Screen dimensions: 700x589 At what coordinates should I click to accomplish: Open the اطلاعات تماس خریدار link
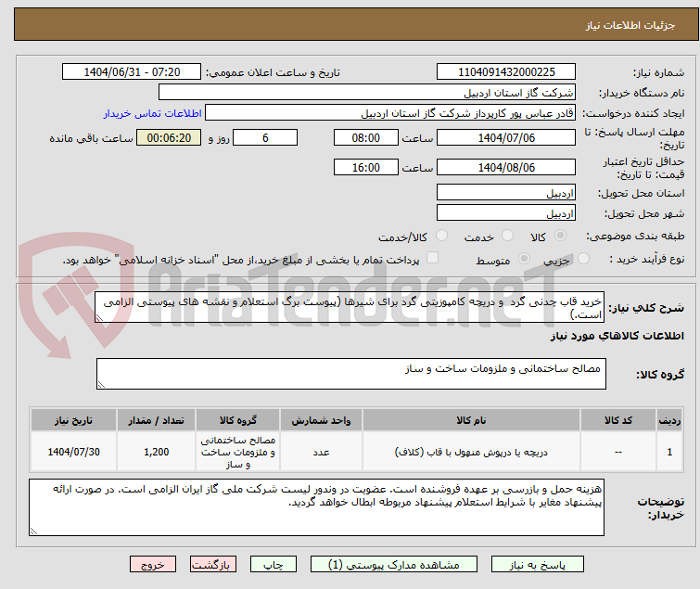click(153, 113)
